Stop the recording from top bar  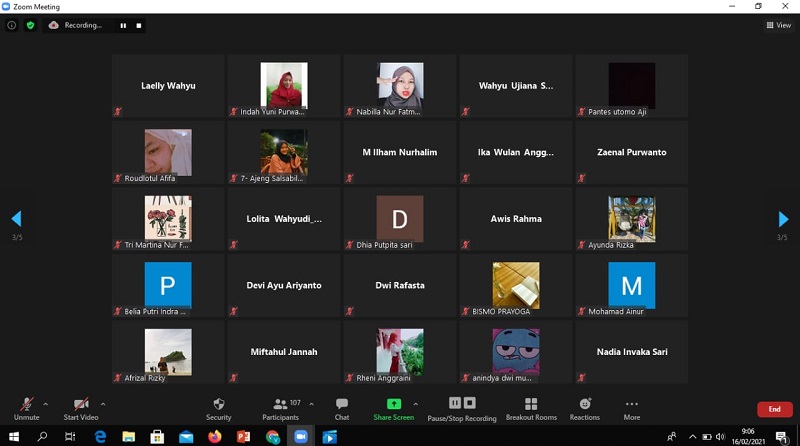click(139, 26)
